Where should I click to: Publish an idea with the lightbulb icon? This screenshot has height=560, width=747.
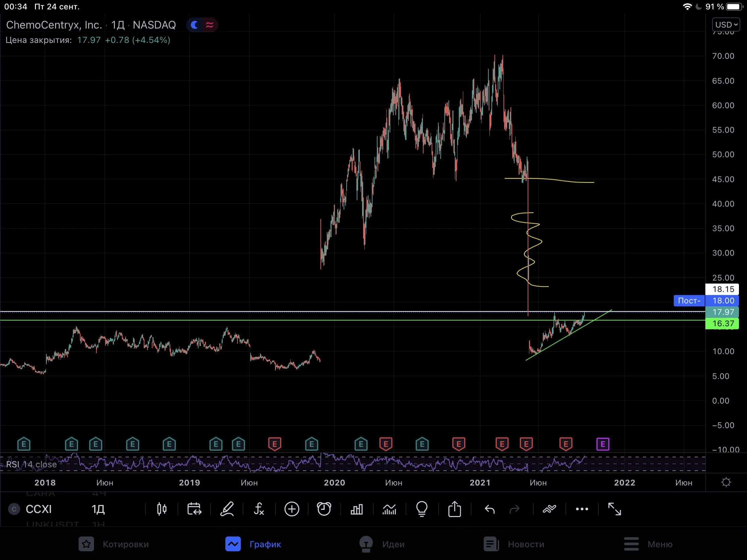coord(422,509)
